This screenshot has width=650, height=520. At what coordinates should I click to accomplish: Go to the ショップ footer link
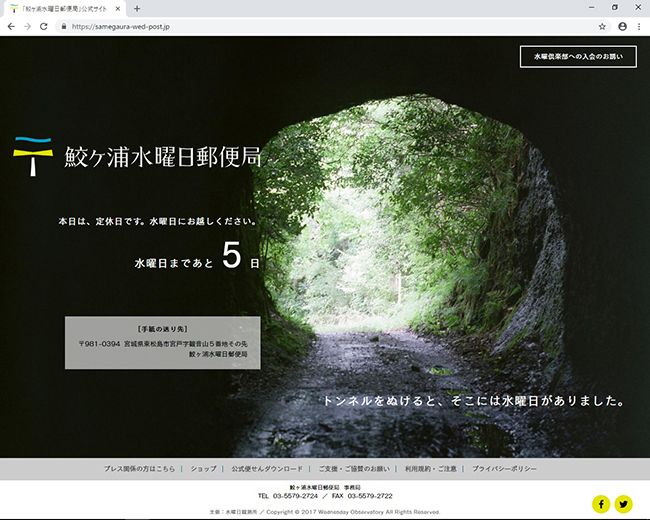click(x=203, y=468)
